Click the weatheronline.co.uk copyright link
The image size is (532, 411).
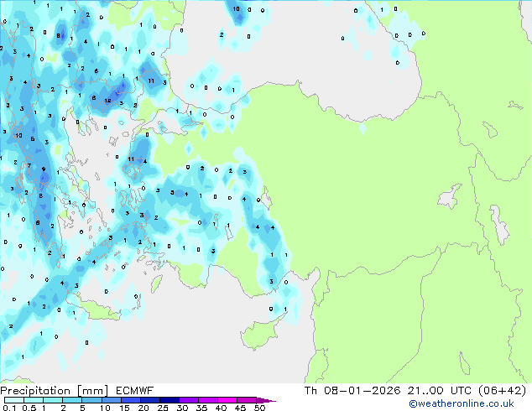462,403
